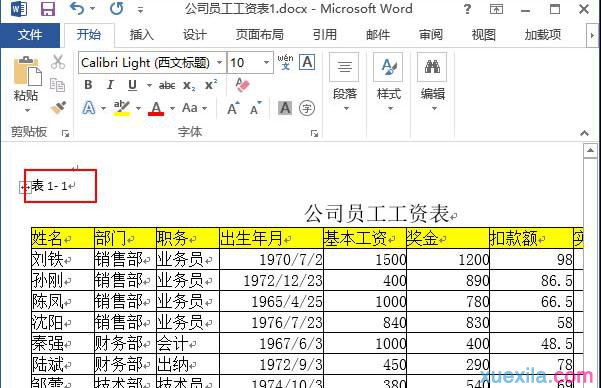Screen dimensions: 601x388
Task: Apply character border A icon
Action: tap(307, 62)
